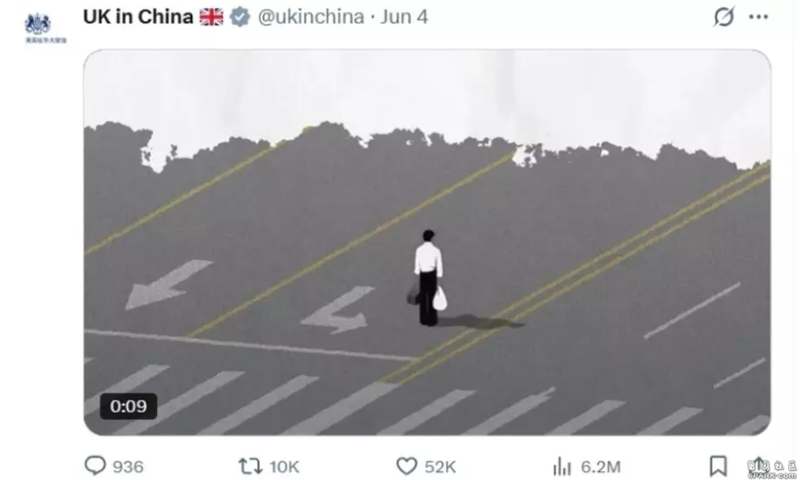
Task: View analytics via the bar chart icon
Action: click(x=562, y=466)
